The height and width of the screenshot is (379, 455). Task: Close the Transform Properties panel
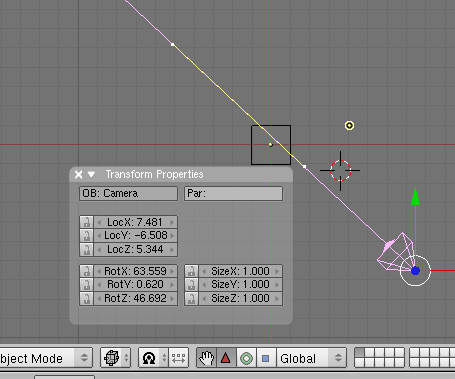tap(78, 174)
